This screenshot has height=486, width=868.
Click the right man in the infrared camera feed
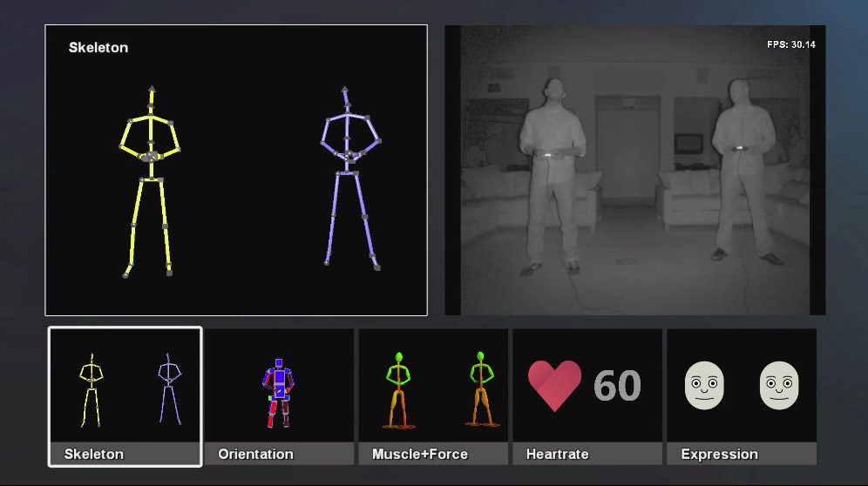click(745, 172)
